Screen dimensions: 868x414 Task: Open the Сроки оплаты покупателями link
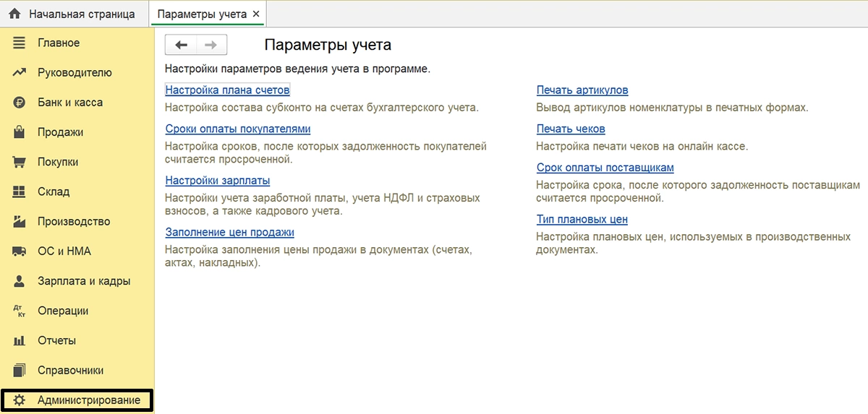tap(237, 129)
